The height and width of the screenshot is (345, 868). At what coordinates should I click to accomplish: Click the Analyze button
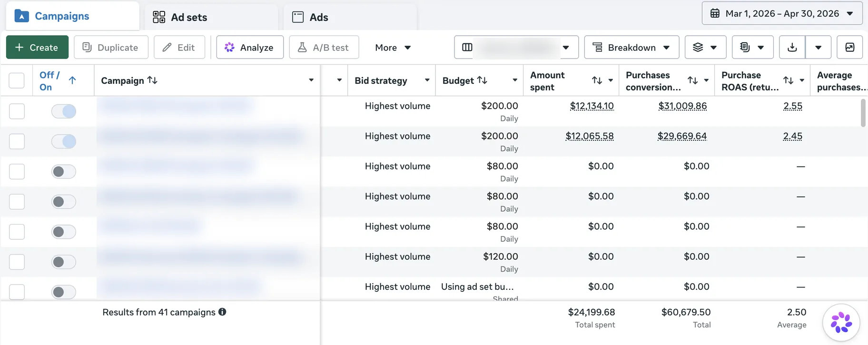pyautogui.click(x=250, y=47)
